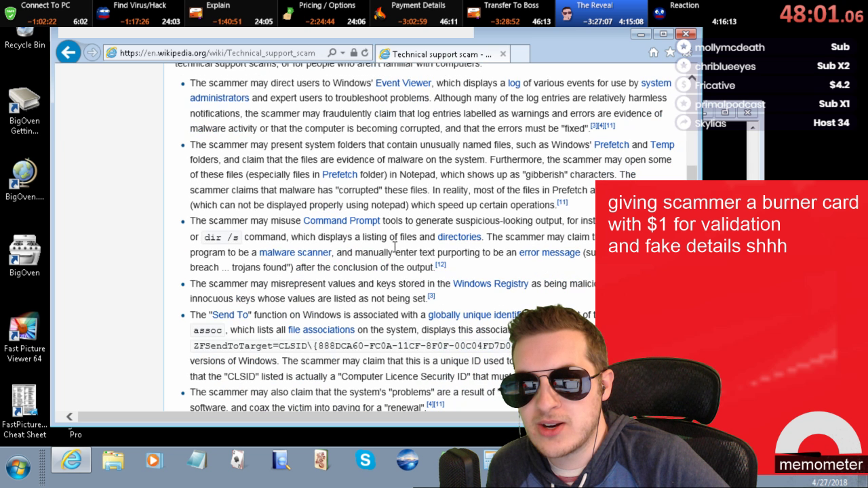This screenshot has height=488, width=868.
Task: Open the blue globe taskbar icon
Action: click(x=407, y=461)
